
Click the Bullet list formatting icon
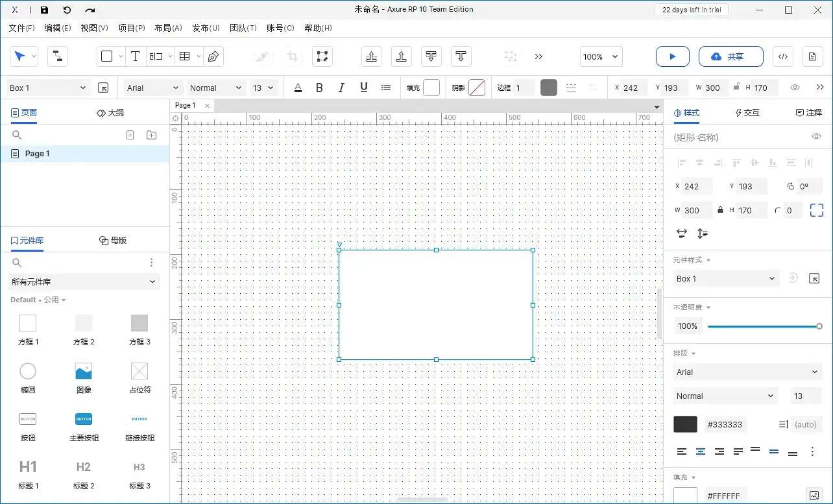point(386,88)
